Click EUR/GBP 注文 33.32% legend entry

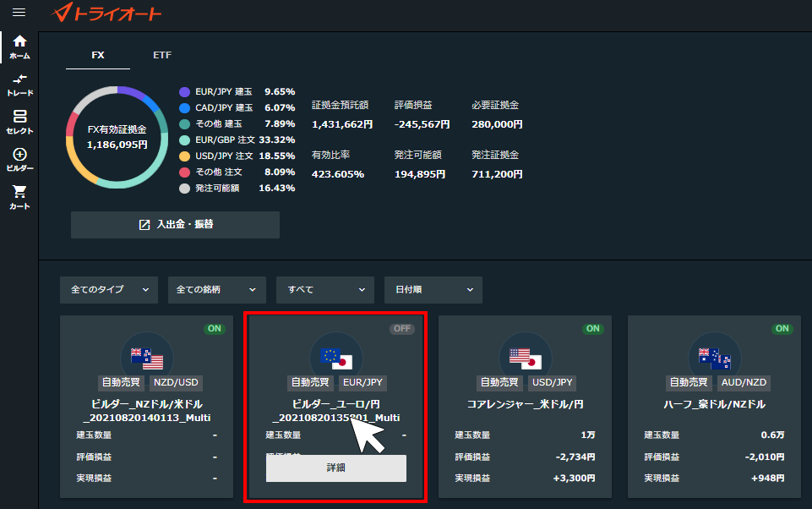[237, 140]
